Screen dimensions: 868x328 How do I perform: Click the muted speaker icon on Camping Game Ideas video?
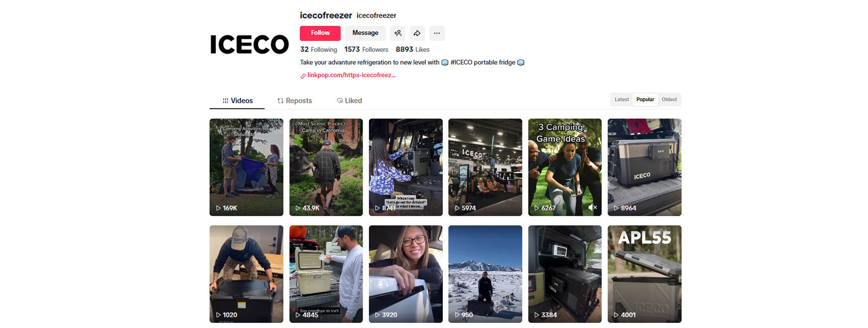point(593,207)
